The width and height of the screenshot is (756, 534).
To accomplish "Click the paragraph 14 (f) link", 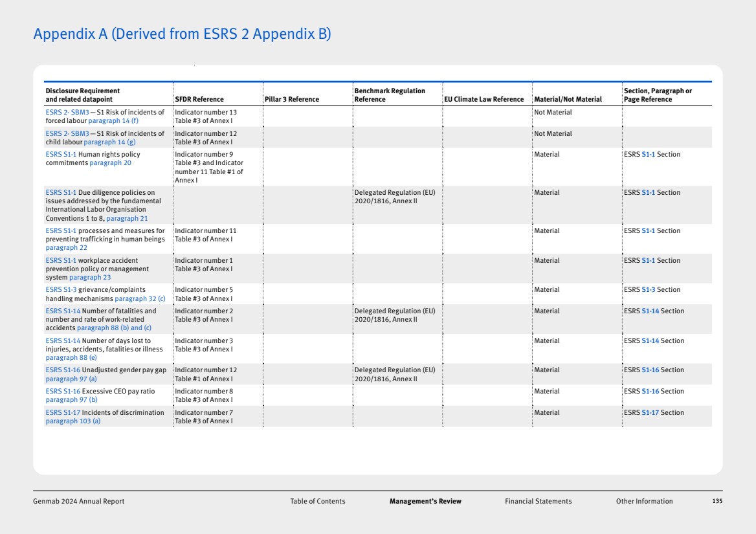I will tap(113, 121).
